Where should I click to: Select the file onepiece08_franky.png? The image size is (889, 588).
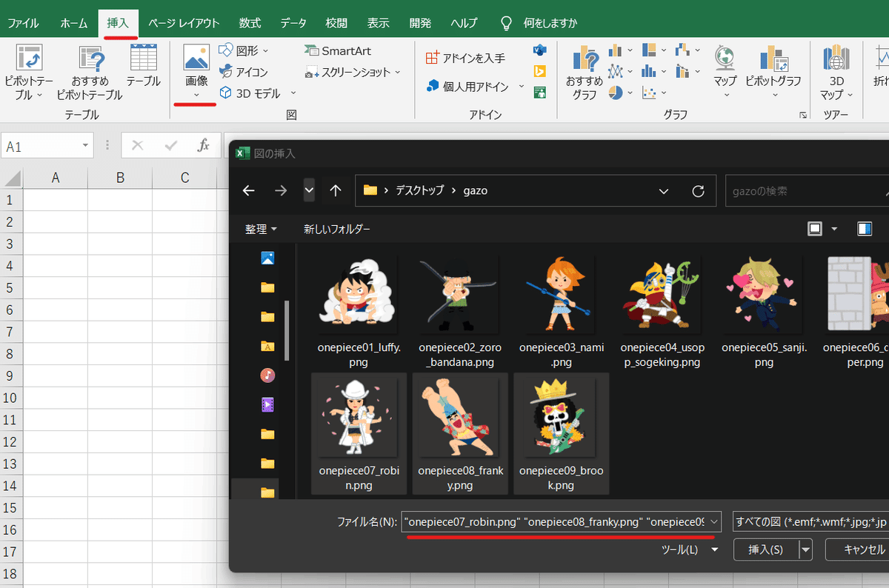(x=460, y=434)
